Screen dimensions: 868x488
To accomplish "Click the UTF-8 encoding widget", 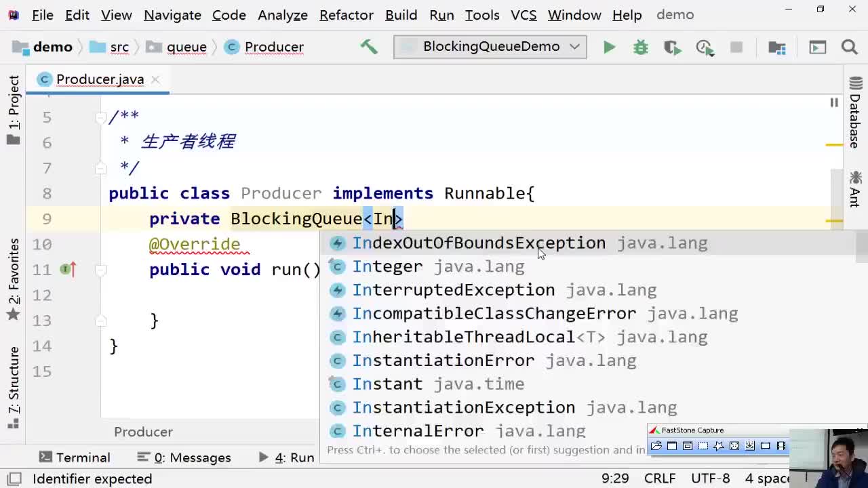I will tap(710, 479).
